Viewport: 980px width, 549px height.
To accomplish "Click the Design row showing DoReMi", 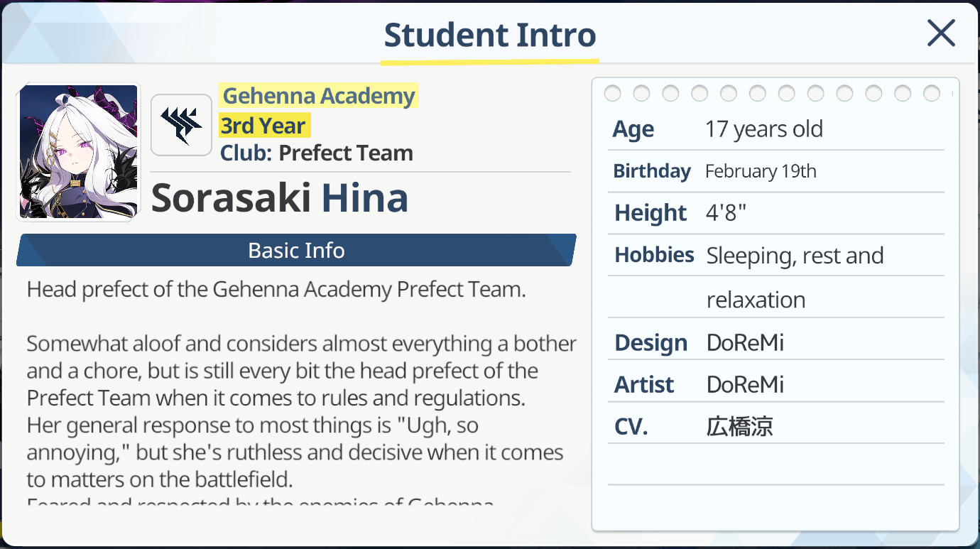I will click(745, 342).
